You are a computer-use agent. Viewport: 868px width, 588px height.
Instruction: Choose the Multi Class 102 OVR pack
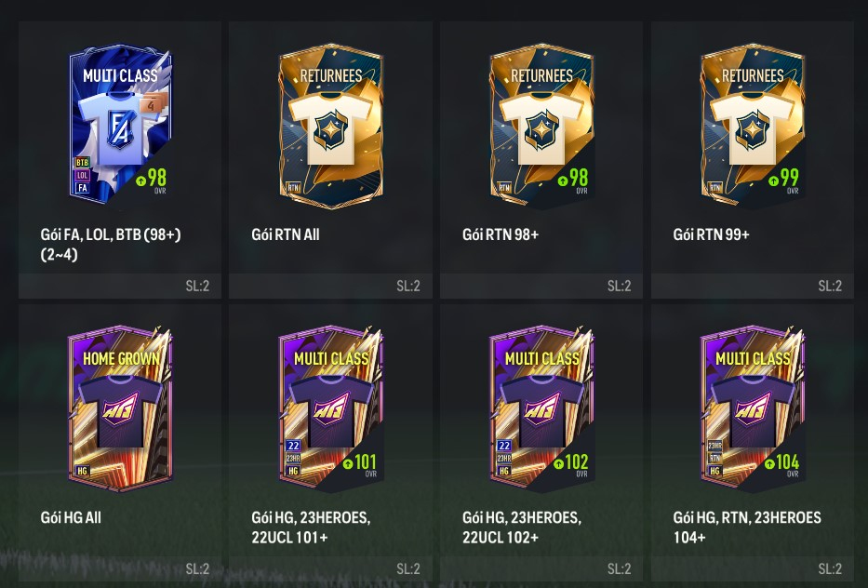(542, 408)
